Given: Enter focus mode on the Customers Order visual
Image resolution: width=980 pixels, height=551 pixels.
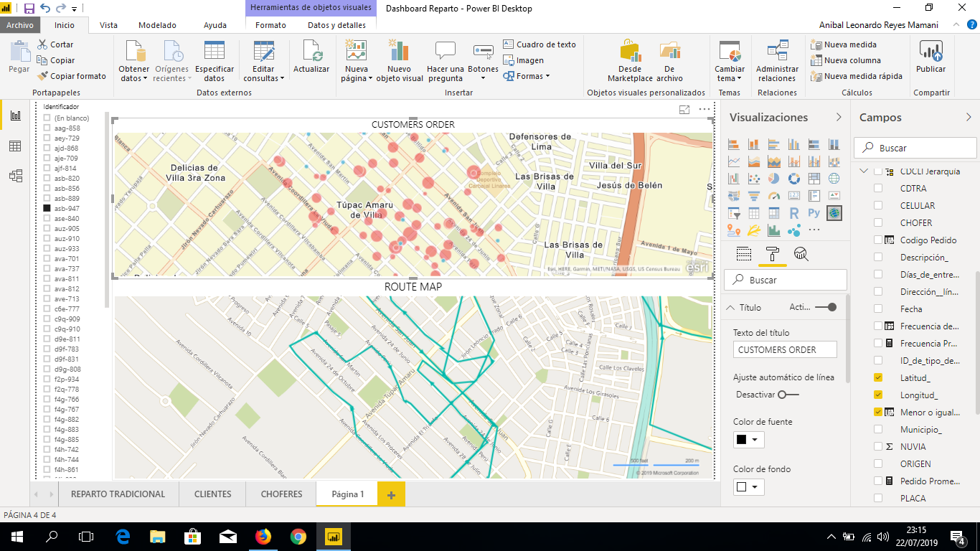Looking at the screenshot, I should coord(684,110).
